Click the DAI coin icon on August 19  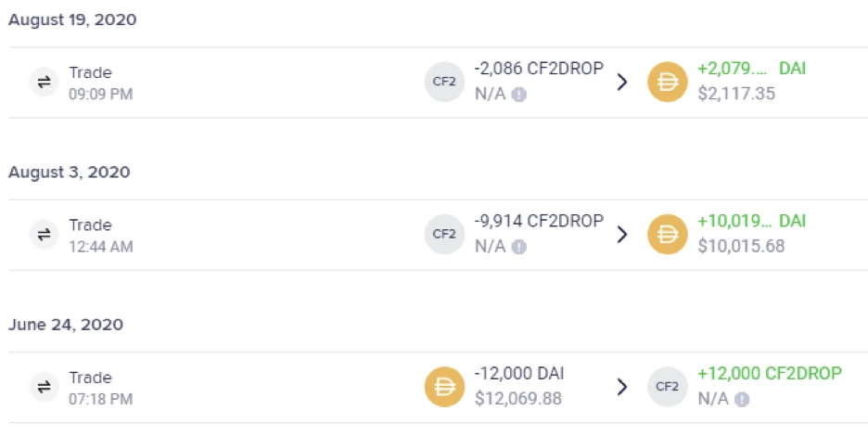(x=668, y=82)
